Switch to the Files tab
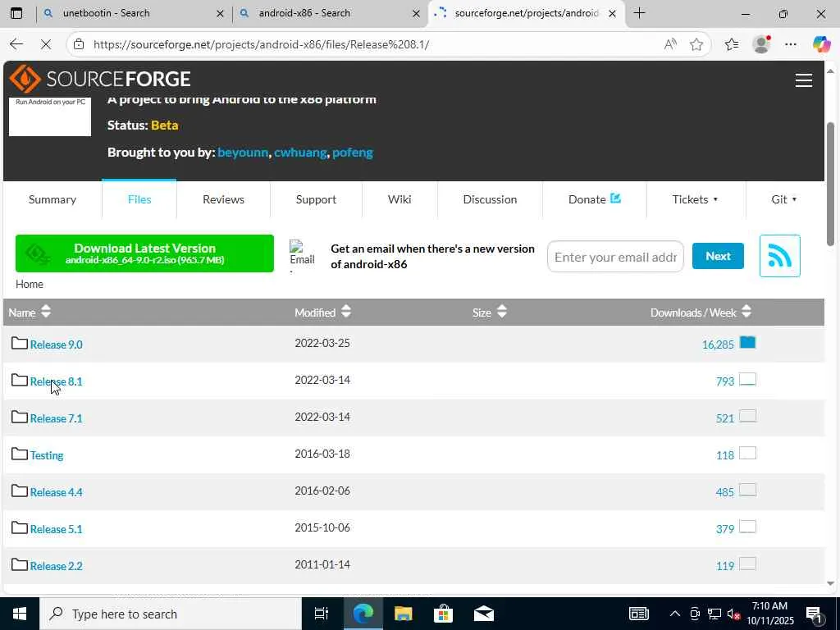Image resolution: width=840 pixels, height=630 pixels. pyautogui.click(x=139, y=199)
